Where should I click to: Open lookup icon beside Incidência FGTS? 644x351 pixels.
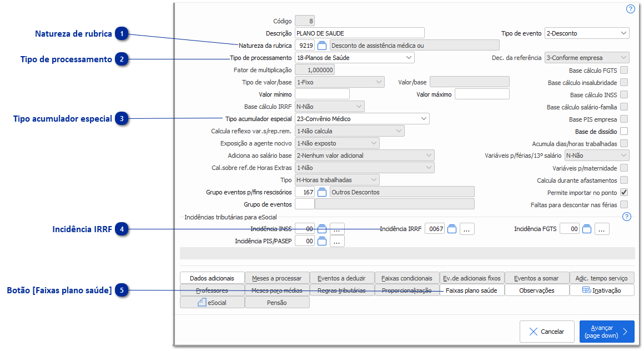pyautogui.click(x=587, y=229)
